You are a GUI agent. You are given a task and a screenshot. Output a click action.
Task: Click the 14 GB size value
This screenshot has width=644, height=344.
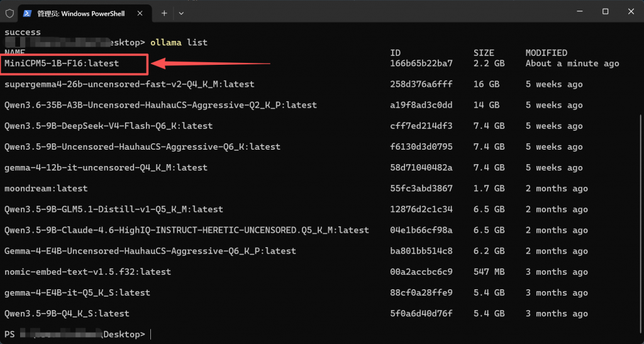click(487, 105)
